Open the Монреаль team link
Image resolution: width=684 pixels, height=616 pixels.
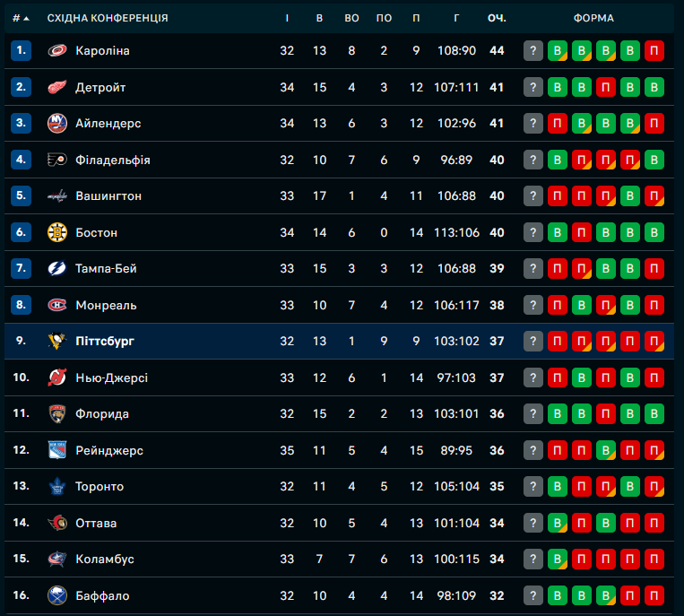[106, 305]
